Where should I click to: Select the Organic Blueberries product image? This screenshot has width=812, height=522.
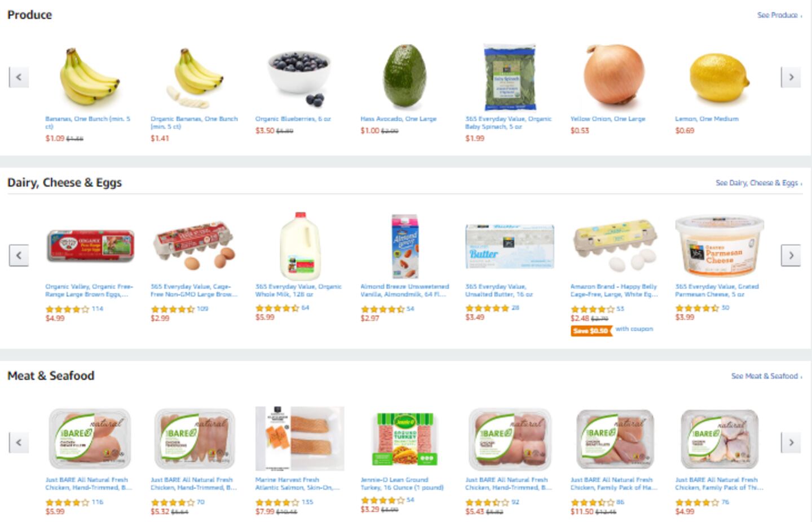point(298,78)
